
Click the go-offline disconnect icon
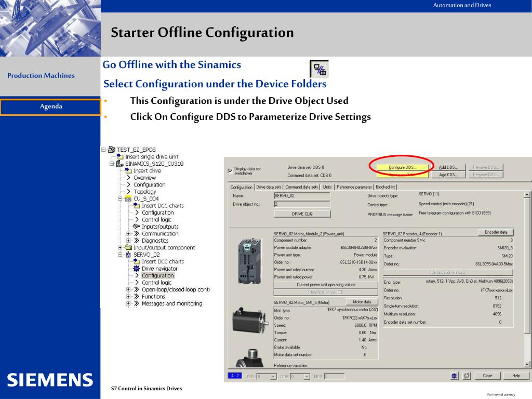pyautogui.click(x=319, y=69)
